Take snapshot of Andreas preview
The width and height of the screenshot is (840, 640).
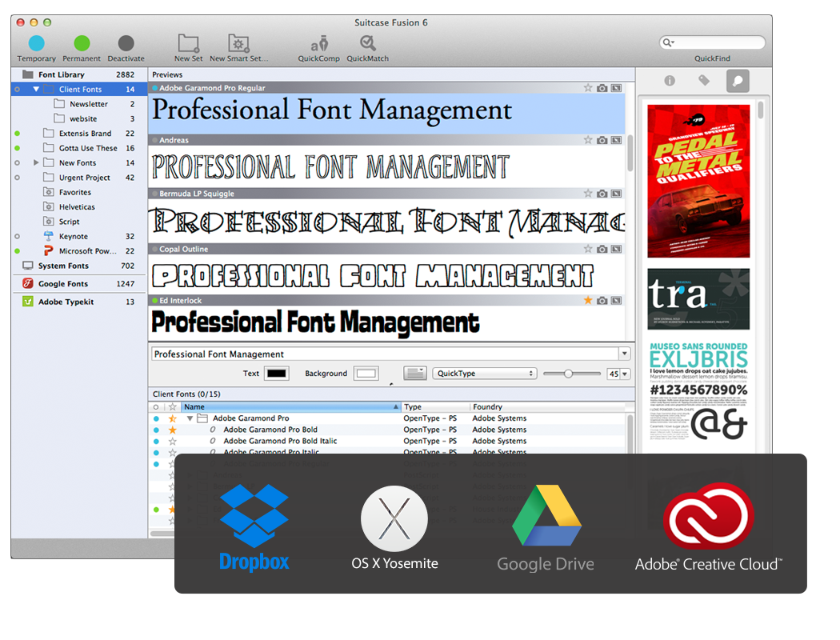pyautogui.click(x=602, y=140)
